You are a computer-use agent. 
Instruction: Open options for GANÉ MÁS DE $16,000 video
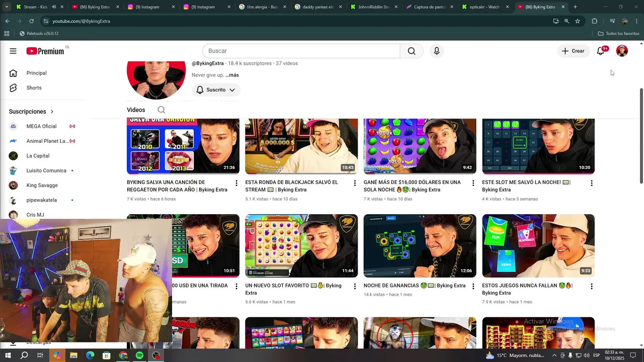point(473,183)
